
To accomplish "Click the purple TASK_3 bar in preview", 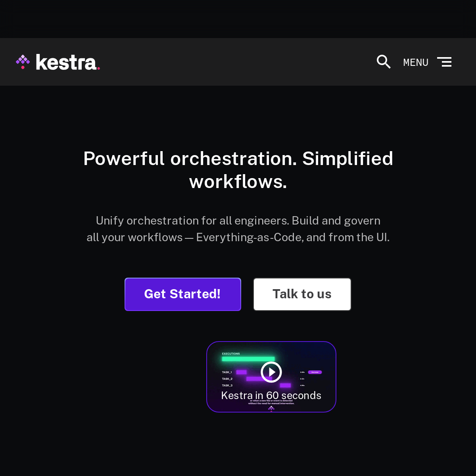I will tap(285, 385).
